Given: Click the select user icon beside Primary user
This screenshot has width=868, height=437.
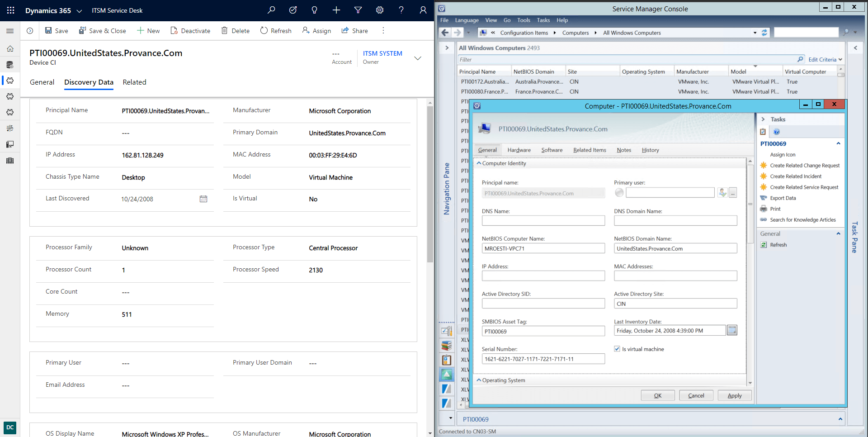Looking at the screenshot, I should click(x=722, y=193).
